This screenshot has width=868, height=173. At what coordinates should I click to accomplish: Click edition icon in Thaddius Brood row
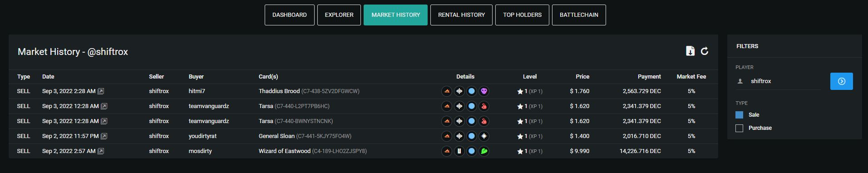coord(459,91)
